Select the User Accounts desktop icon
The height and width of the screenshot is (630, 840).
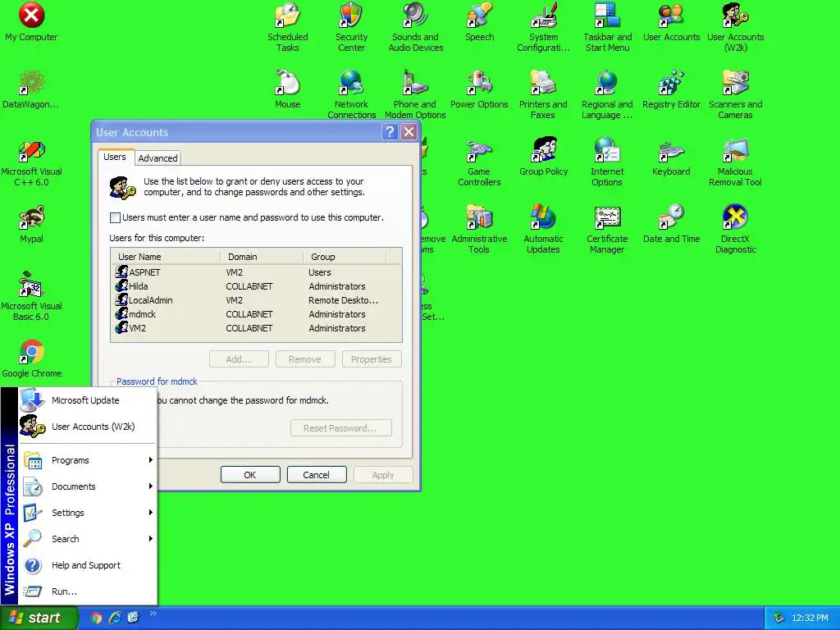(671, 21)
